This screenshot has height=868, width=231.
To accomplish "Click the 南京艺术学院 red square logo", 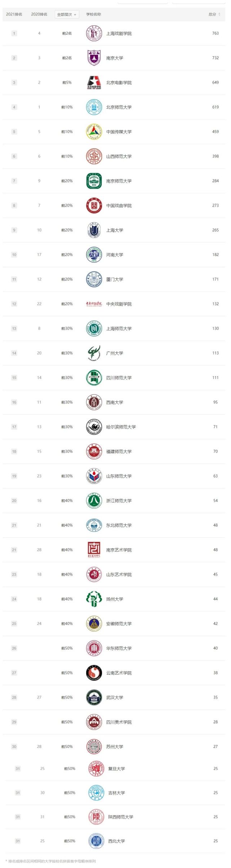I will pos(94,550).
